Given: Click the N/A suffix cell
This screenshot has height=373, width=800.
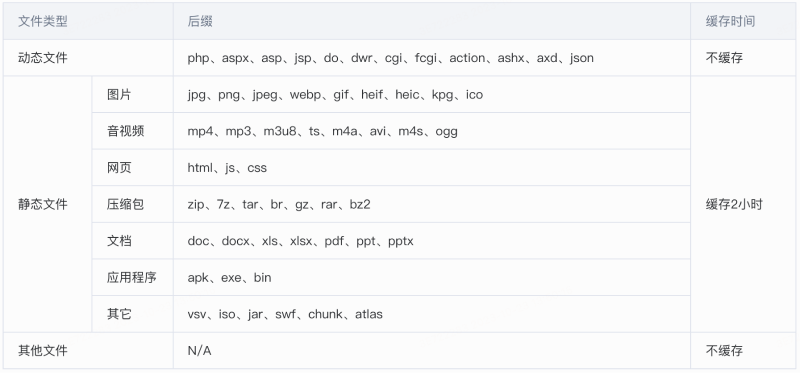Looking at the screenshot, I should point(199,351).
